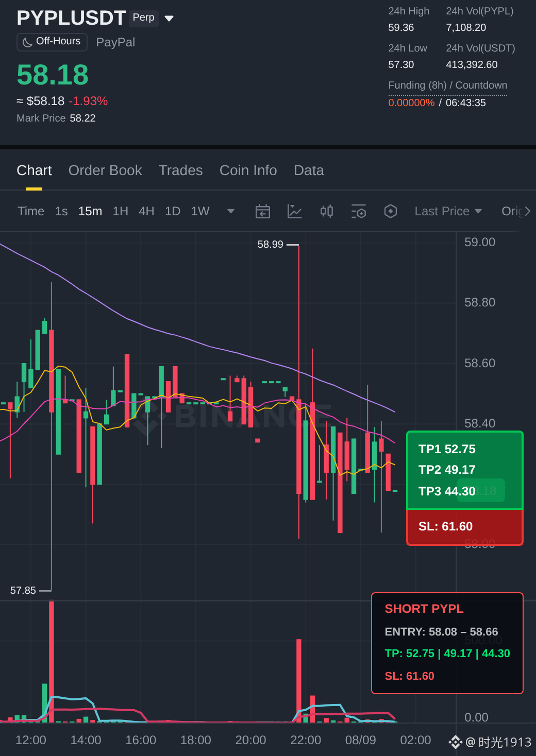536x756 pixels.
Task: Tap the Off-Hours status badge
Action: click(52, 42)
